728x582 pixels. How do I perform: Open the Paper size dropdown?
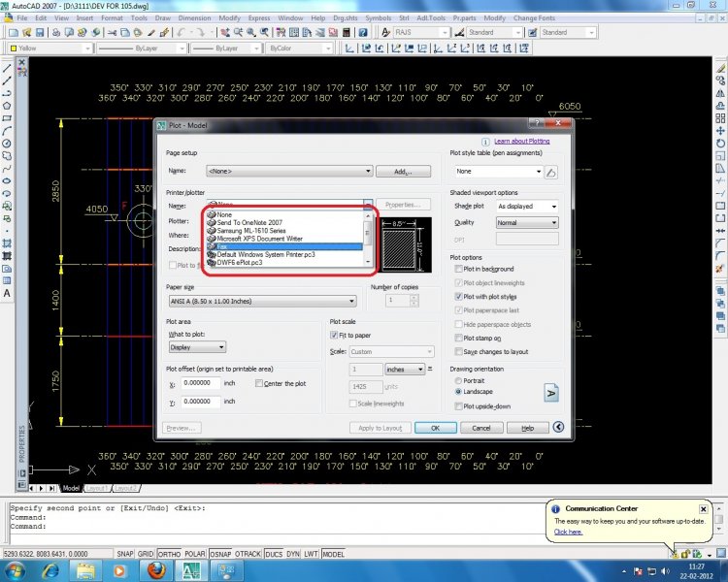point(262,302)
